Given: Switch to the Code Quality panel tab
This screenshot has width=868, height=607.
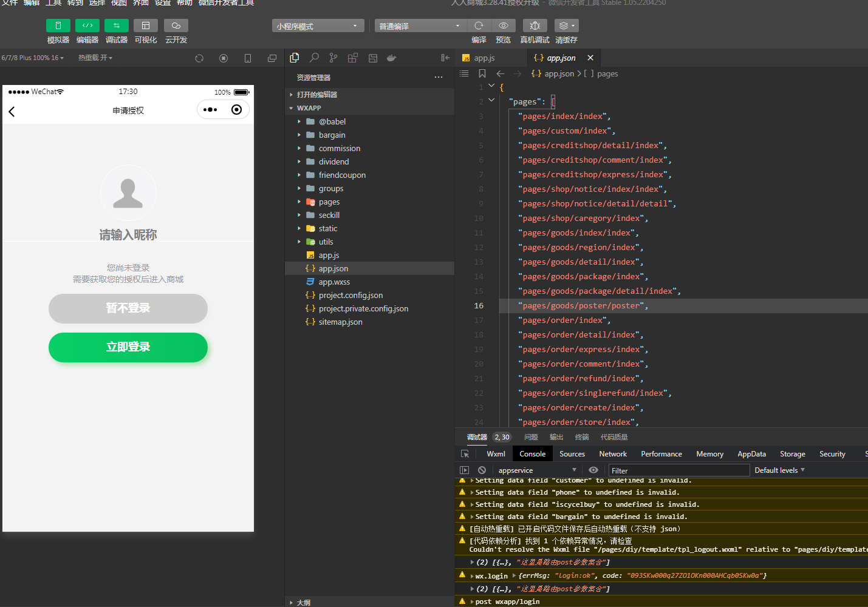Looking at the screenshot, I should point(614,437).
